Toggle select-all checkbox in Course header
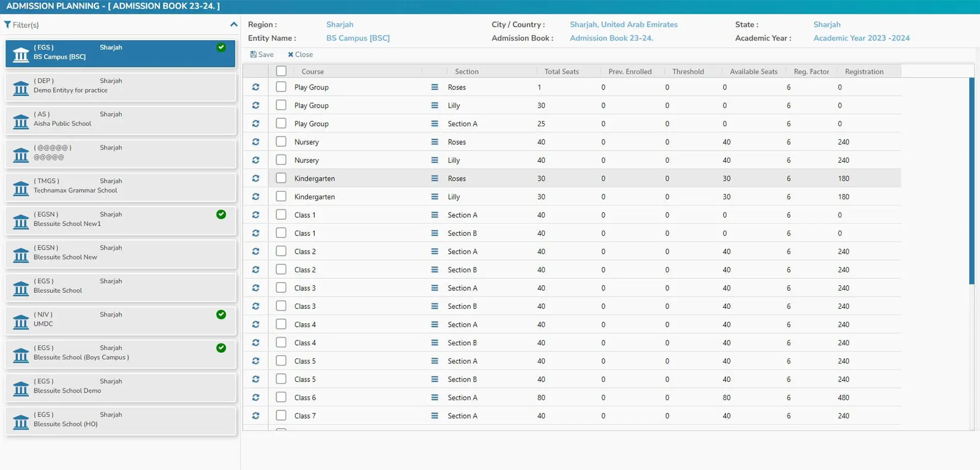 [x=281, y=71]
